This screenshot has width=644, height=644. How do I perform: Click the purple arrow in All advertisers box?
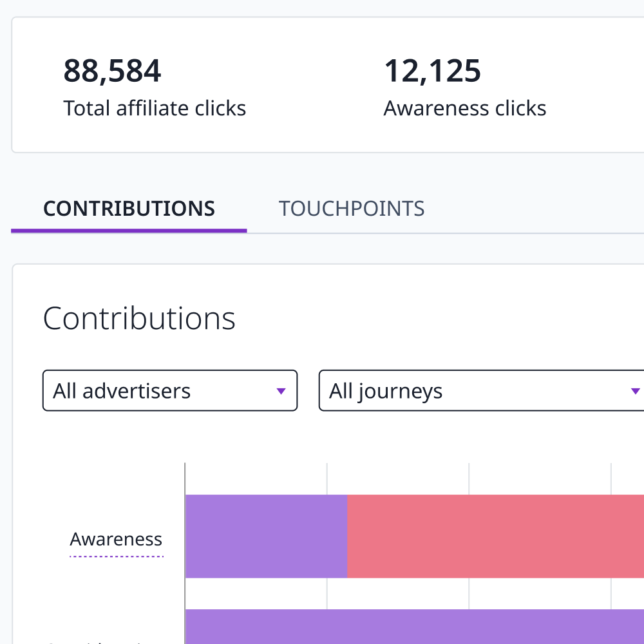(281, 391)
